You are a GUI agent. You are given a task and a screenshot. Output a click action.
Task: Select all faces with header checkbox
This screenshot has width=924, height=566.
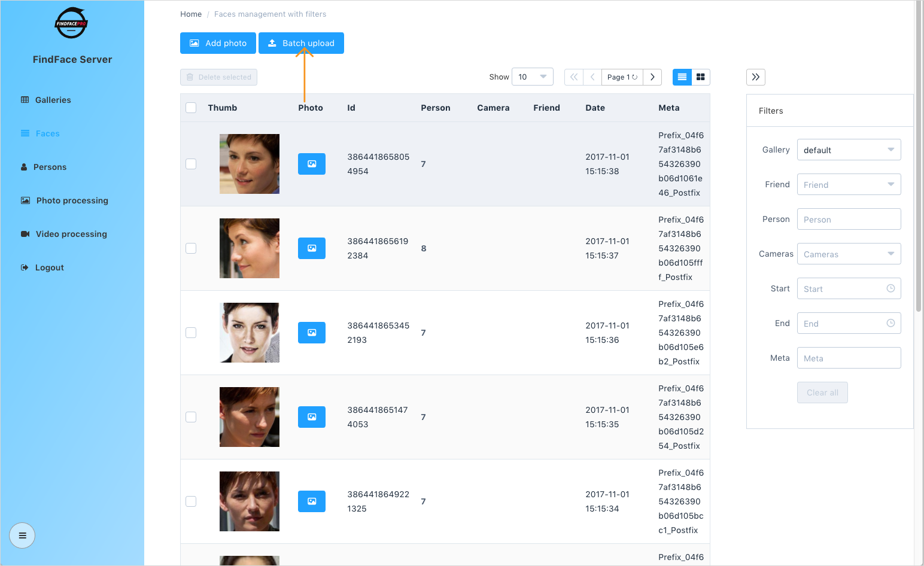[191, 108]
